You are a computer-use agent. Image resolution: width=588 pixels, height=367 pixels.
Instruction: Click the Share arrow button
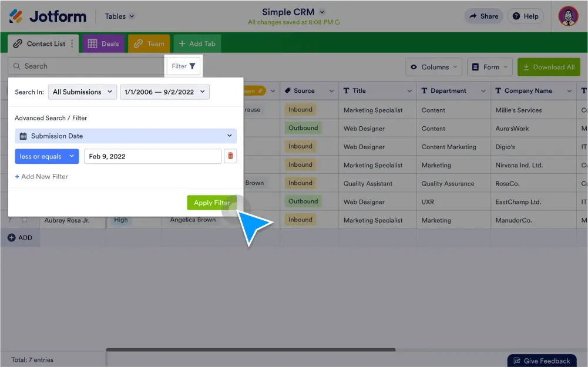(483, 16)
